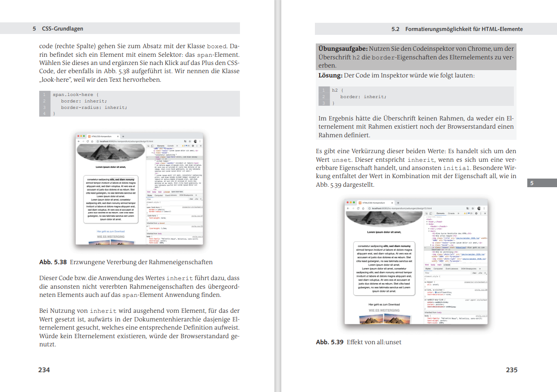
Task: Toggle the .cls button in Abb. 5.39 Styles
Action: pyautogui.click(x=480, y=273)
